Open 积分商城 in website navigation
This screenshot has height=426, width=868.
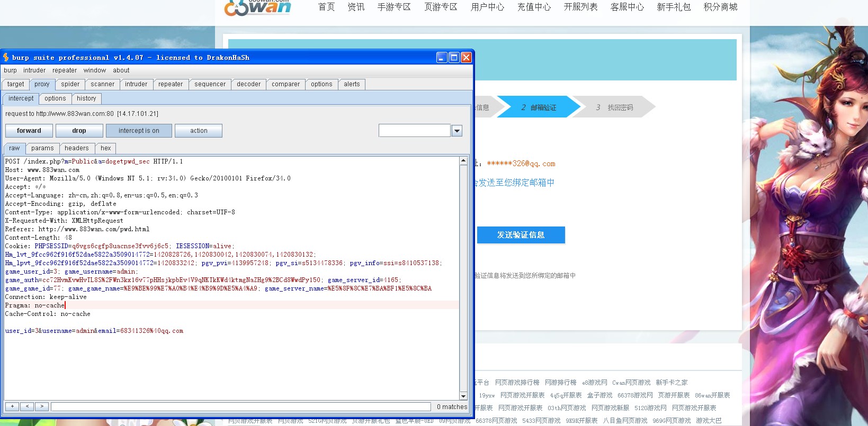point(720,7)
